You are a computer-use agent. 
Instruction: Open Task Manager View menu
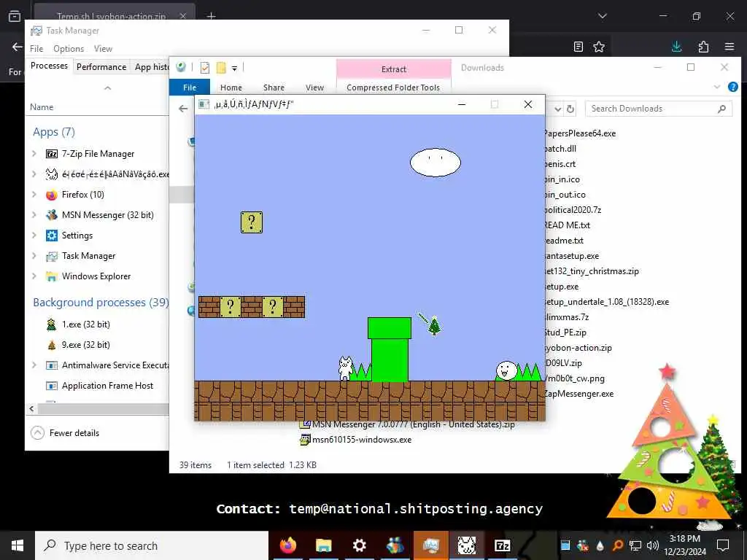[103, 49]
